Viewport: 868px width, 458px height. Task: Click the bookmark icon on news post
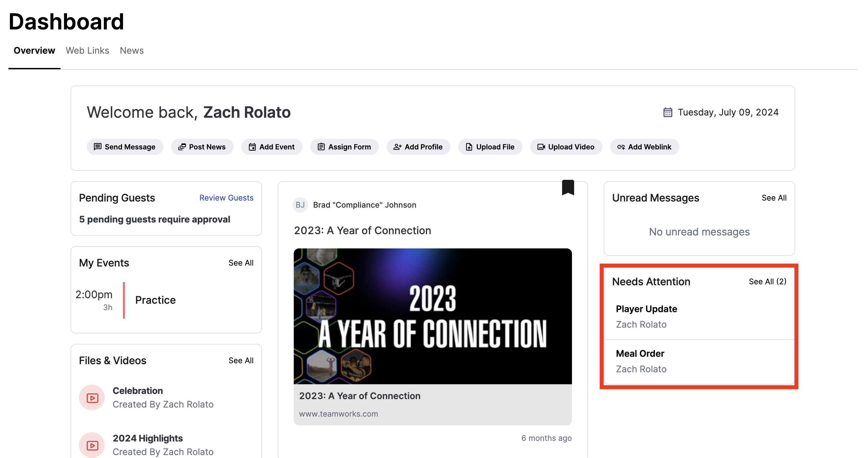[x=568, y=187]
